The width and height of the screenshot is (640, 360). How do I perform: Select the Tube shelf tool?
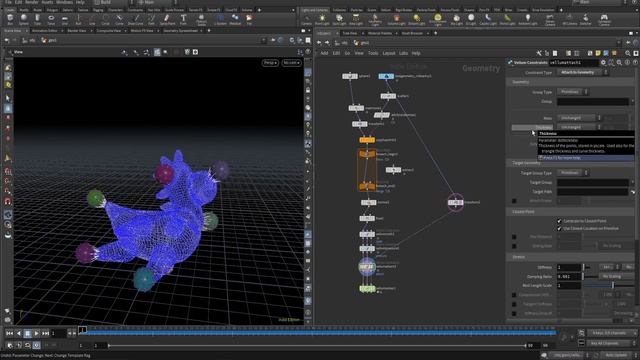[x=37, y=19]
